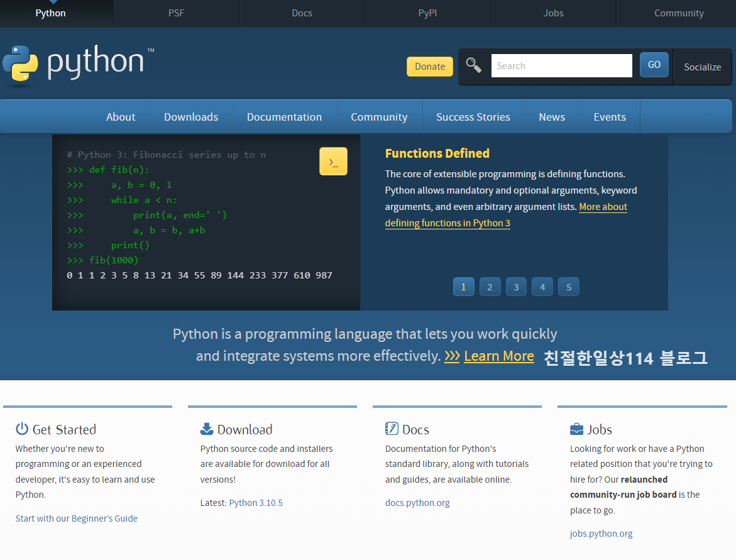Click the Docs notepad icon

[x=392, y=429]
